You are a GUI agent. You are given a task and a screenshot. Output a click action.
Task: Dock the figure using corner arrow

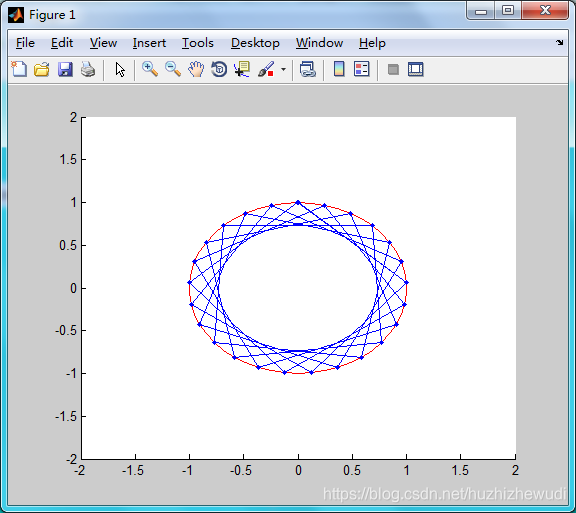pos(559,43)
